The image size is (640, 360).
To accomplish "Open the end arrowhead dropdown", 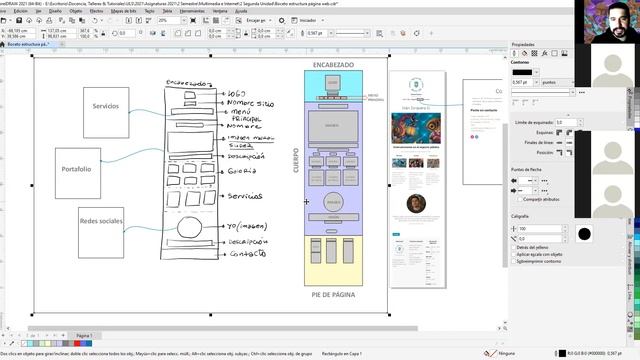I will pyautogui.click(x=536, y=191).
